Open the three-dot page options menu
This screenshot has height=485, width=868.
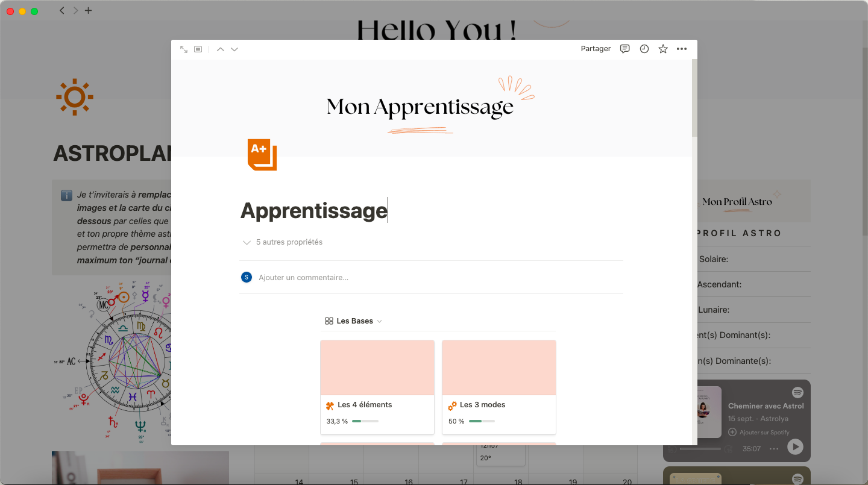[682, 49]
